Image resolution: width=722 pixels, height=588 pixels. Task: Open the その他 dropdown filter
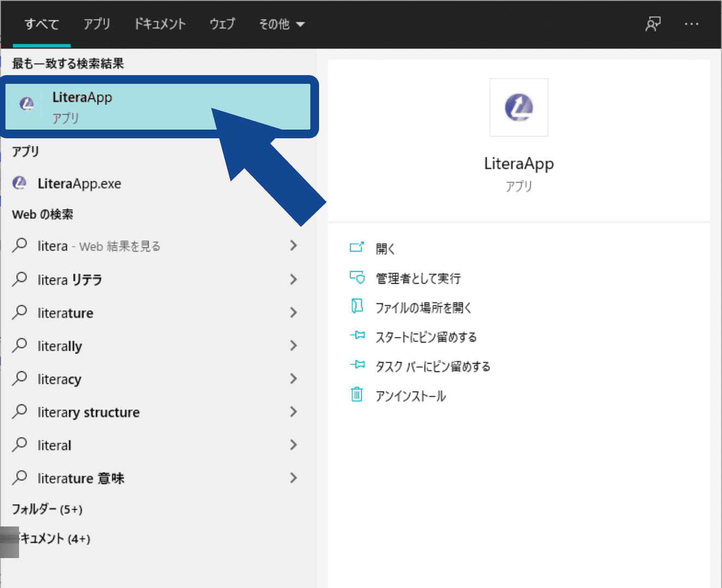pyautogui.click(x=282, y=24)
